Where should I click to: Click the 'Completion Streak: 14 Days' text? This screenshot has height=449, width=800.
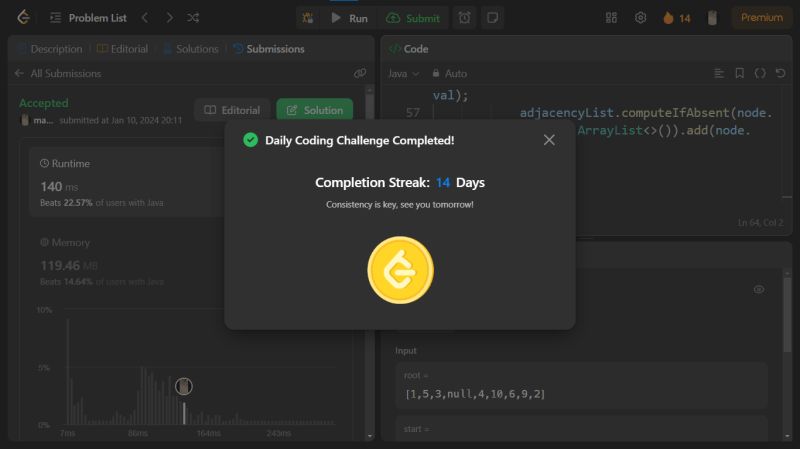[x=400, y=183]
